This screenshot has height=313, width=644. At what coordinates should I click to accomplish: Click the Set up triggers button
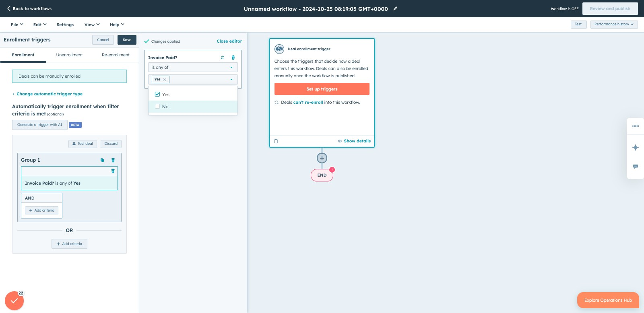click(322, 89)
